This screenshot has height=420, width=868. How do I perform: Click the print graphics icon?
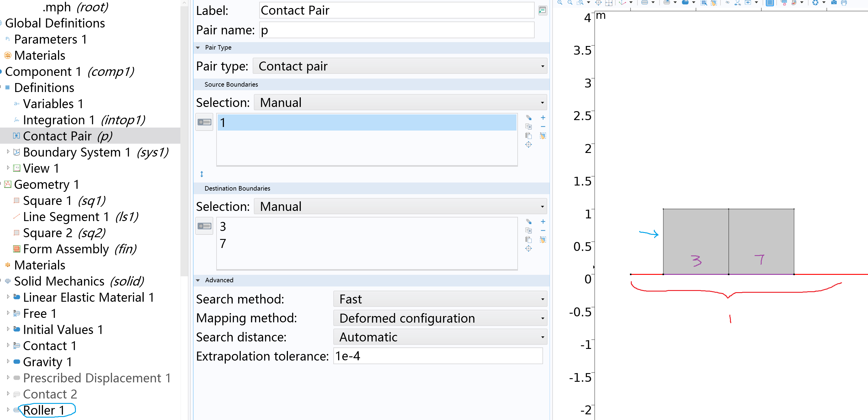tap(844, 3)
